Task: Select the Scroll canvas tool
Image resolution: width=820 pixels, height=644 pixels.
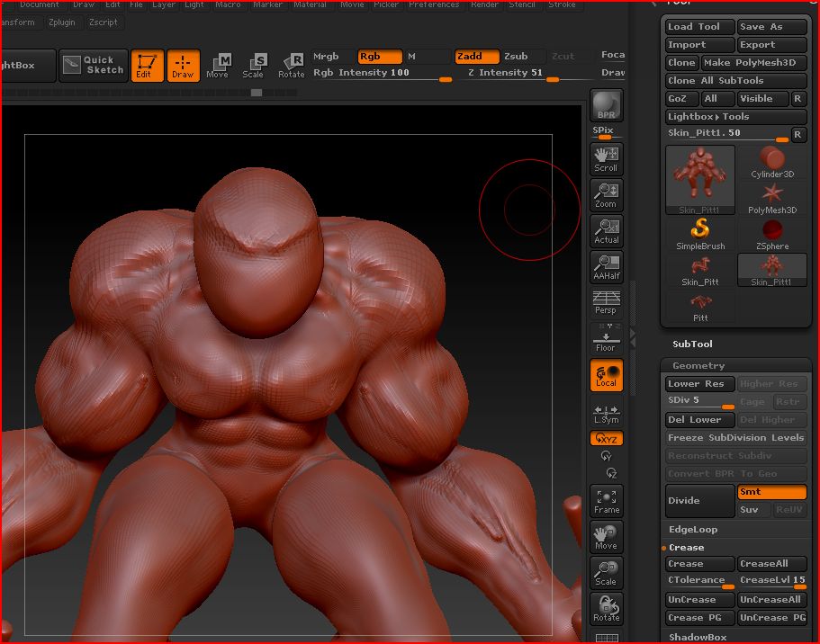Action: 606,157
